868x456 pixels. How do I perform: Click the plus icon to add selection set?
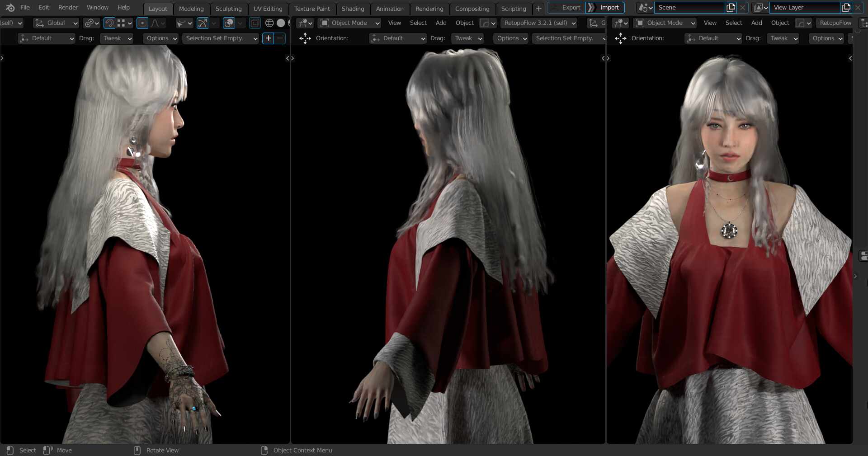coord(268,38)
